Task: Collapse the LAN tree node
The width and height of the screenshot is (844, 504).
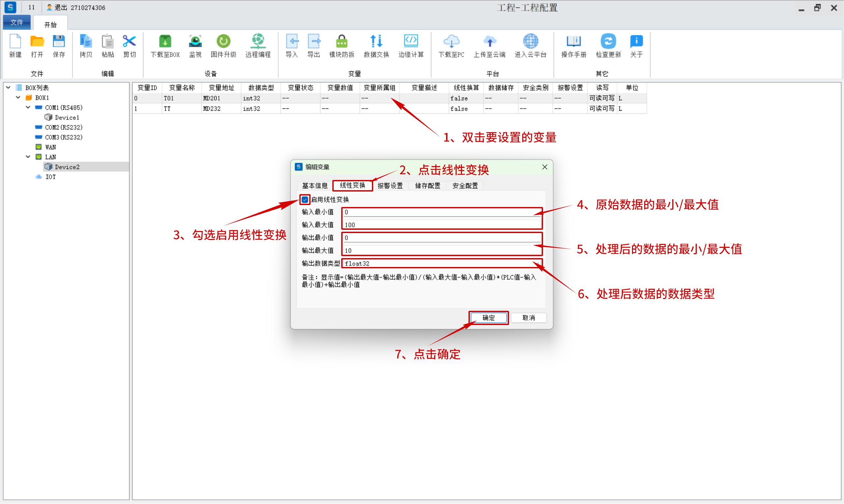Action: coord(28,157)
